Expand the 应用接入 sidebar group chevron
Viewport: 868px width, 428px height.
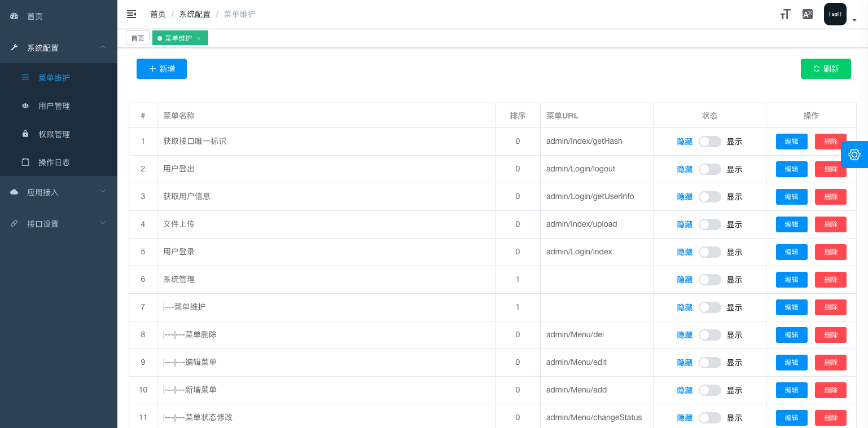[x=103, y=192]
